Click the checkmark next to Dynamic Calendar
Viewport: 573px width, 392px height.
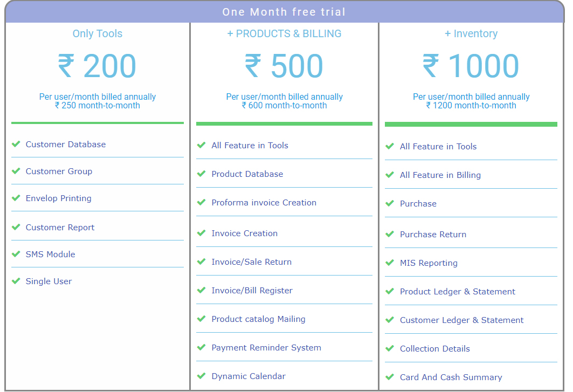(202, 376)
